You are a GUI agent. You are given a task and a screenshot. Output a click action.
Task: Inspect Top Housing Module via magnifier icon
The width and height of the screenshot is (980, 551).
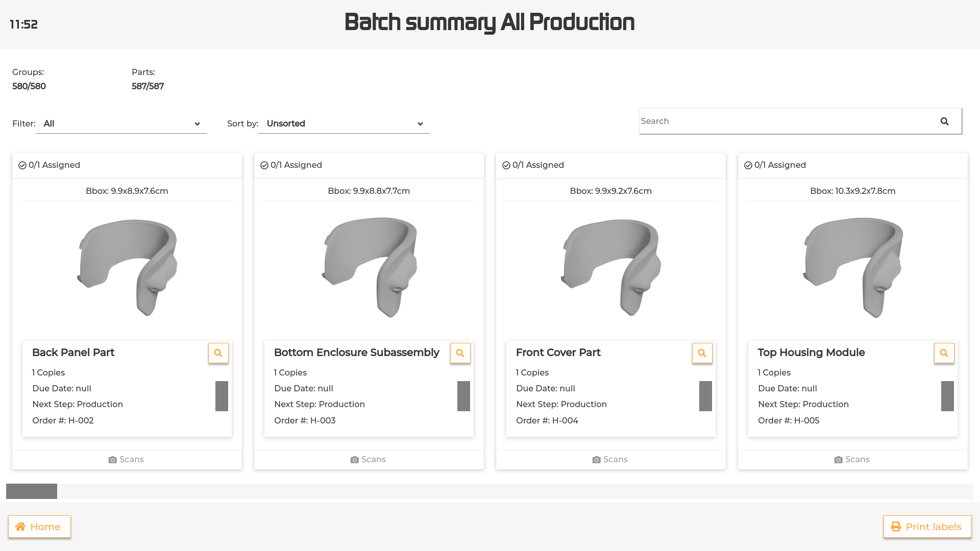[x=944, y=353]
